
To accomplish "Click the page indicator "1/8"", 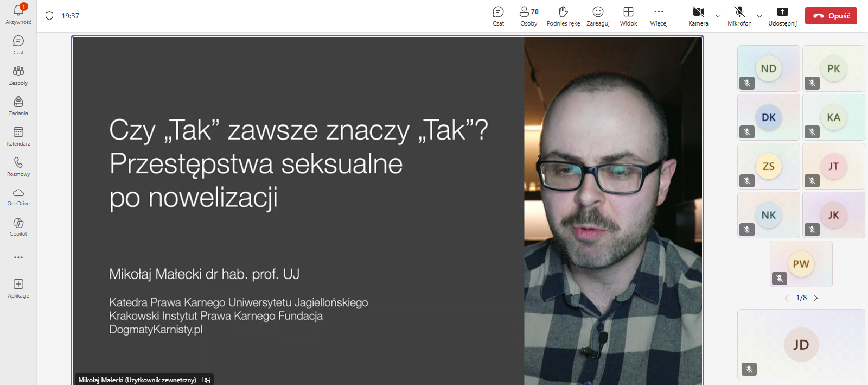I will (x=801, y=298).
